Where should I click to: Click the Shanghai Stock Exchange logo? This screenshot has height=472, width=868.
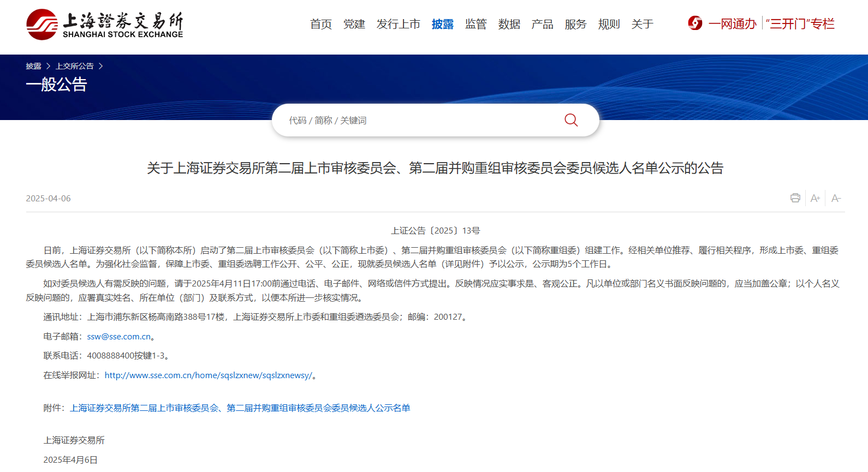(105, 25)
